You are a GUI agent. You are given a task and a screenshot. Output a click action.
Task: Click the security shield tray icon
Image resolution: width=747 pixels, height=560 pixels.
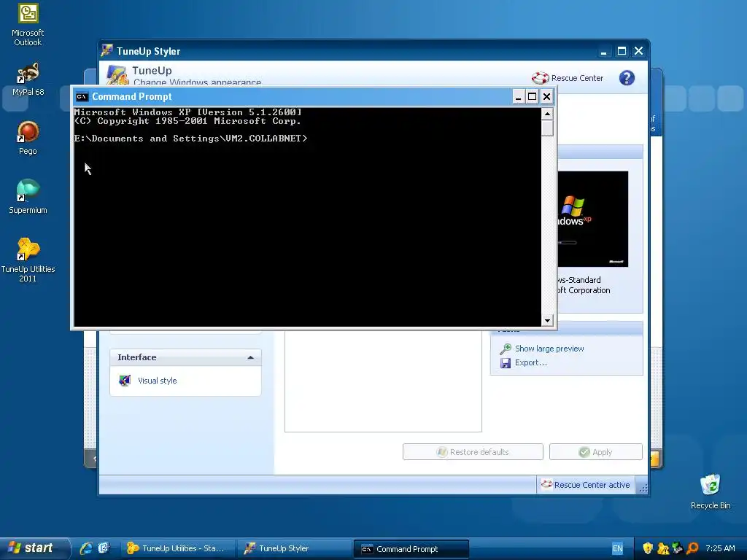coord(648,548)
